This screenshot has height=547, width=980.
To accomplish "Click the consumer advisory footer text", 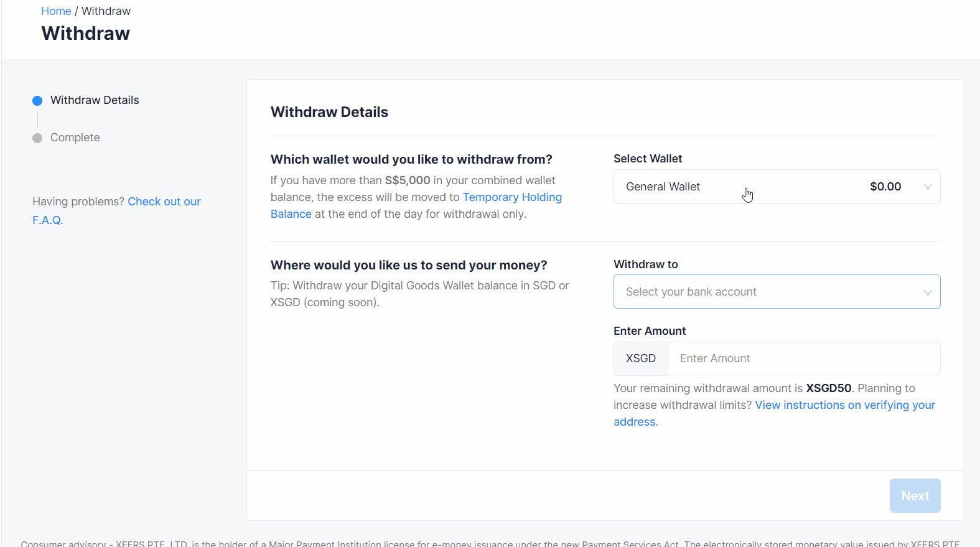I will click(490, 543).
